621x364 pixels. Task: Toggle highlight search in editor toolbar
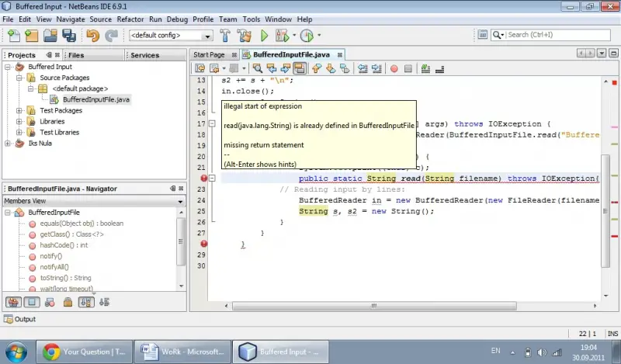pos(300,68)
